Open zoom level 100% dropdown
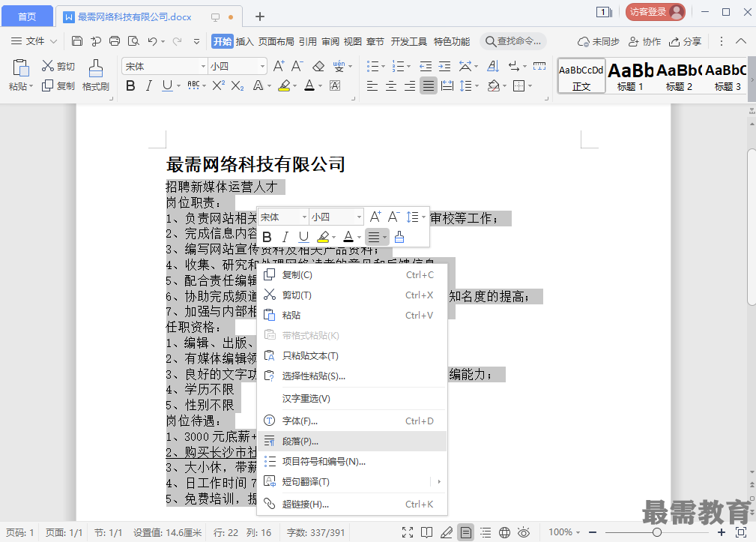The width and height of the screenshot is (756, 542). coord(563,532)
